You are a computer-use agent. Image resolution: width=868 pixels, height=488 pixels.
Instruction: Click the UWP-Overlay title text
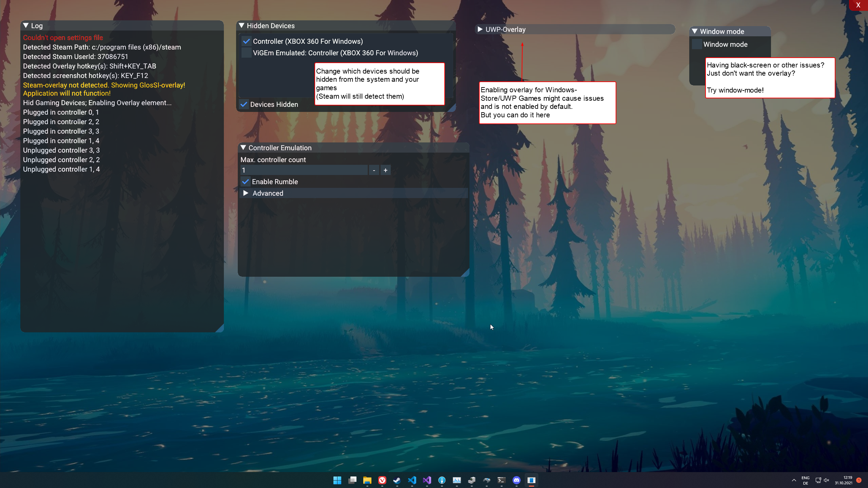click(505, 30)
